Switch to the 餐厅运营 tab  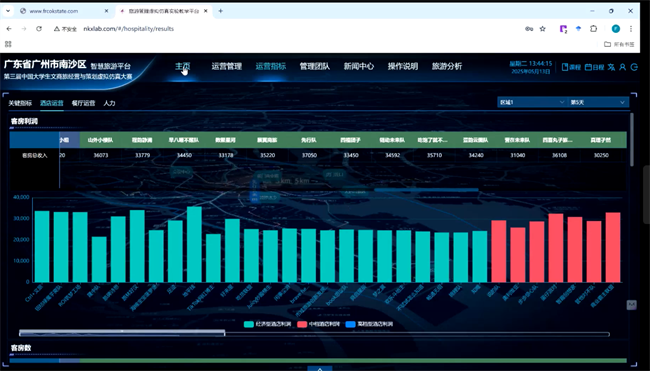tap(83, 103)
